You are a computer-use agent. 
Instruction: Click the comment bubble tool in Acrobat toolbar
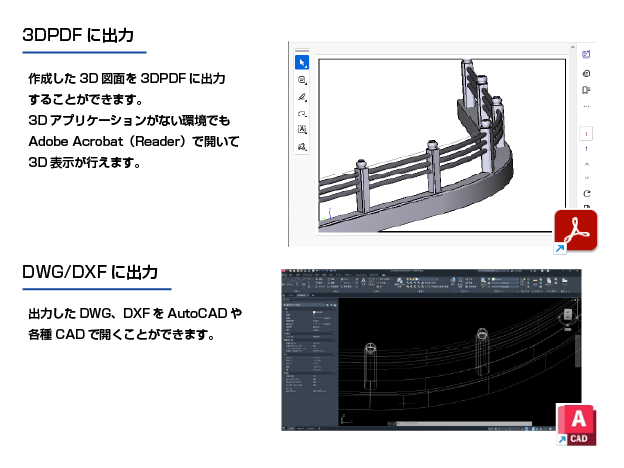point(302,80)
